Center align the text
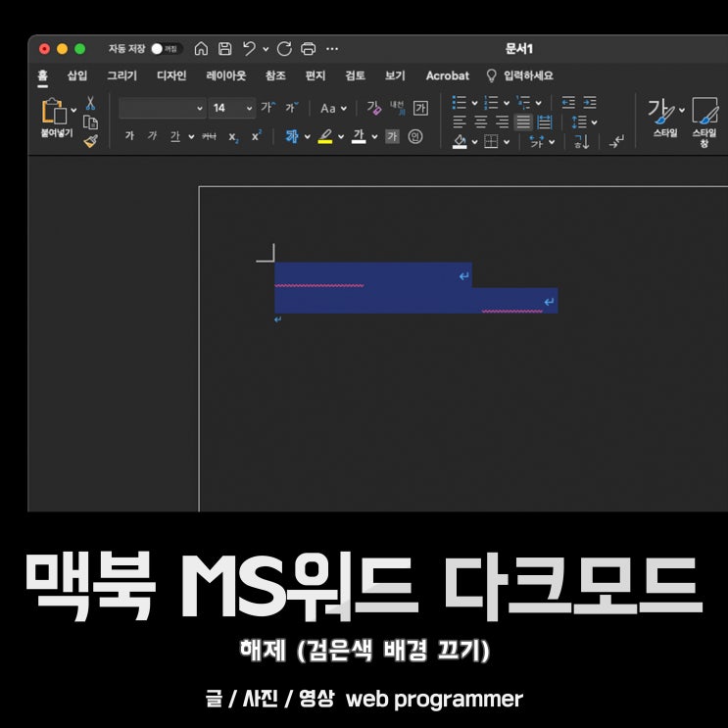The image size is (728, 728). pos(480,122)
